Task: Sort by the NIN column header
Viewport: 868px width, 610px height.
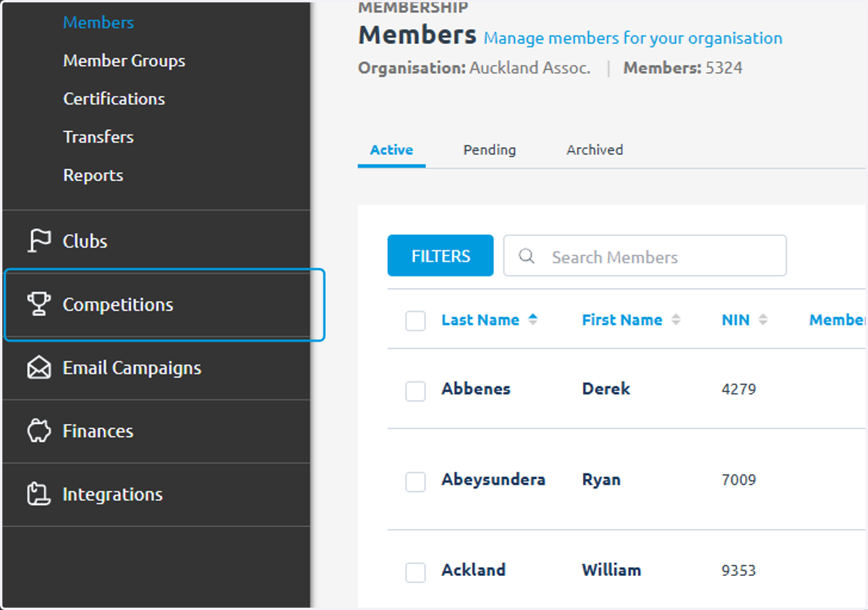Action: point(736,320)
